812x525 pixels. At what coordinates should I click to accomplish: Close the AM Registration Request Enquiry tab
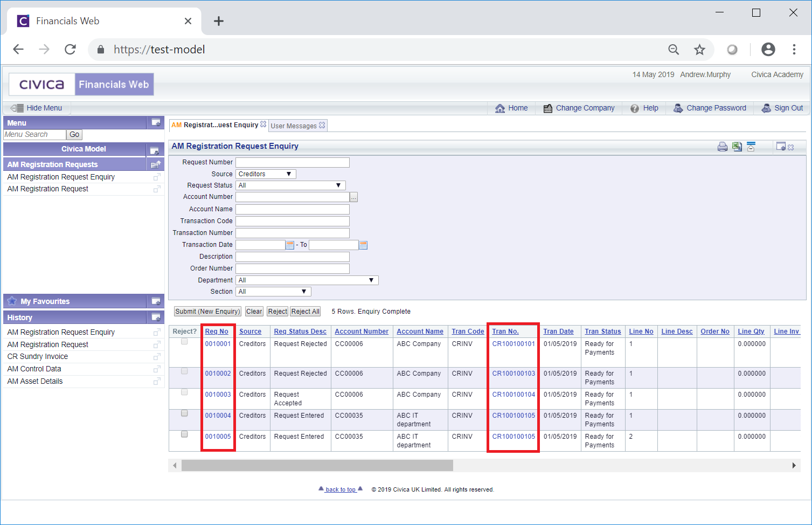pos(263,124)
